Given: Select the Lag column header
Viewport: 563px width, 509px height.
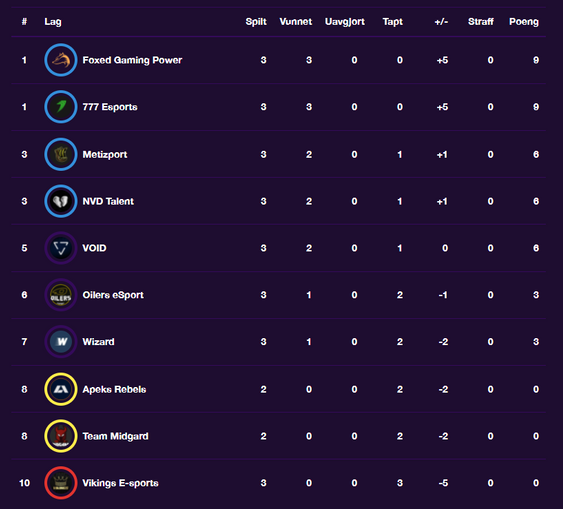Looking at the screenshot, I should [x=53, y=22].
